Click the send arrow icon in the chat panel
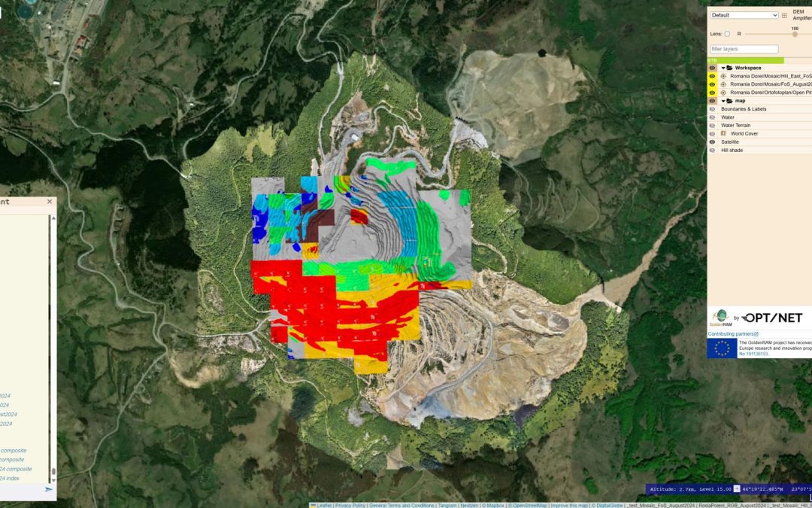Screen dimensions: 812x508 coord(49,489)
